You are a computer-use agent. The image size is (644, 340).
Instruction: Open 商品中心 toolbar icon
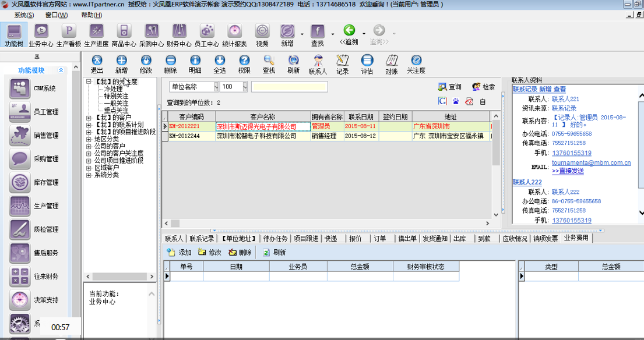pos(124,36)
